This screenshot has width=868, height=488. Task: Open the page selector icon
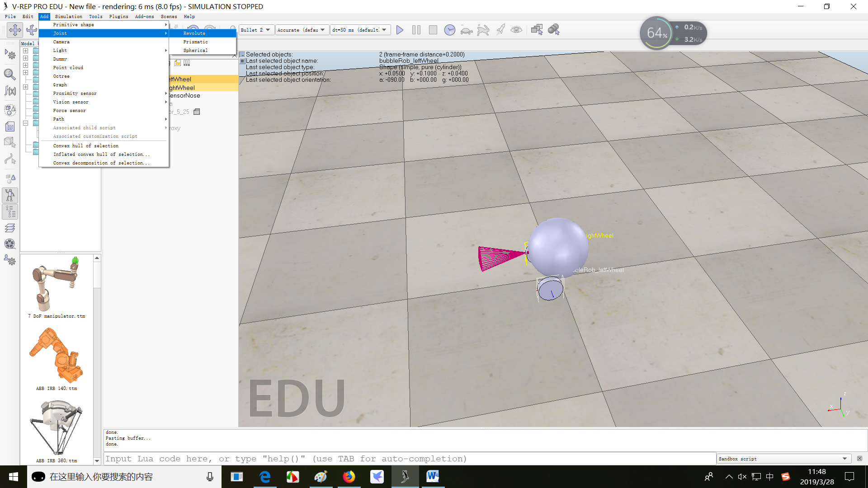[537, 30]
